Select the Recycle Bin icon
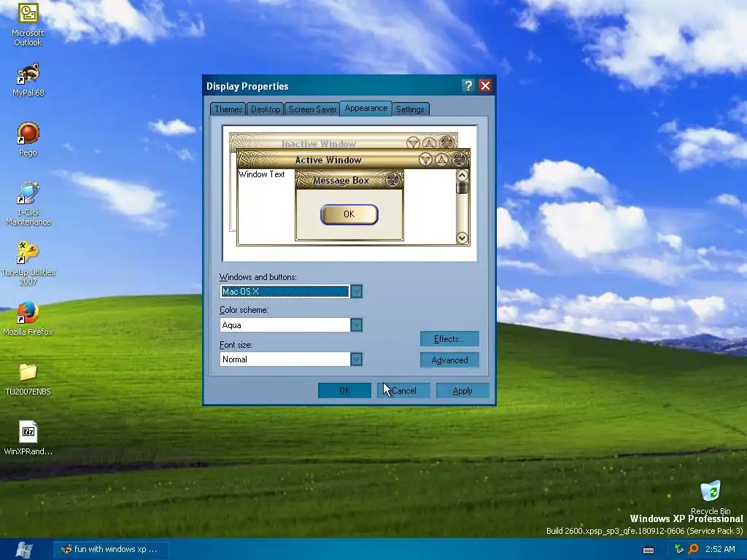 711,497
